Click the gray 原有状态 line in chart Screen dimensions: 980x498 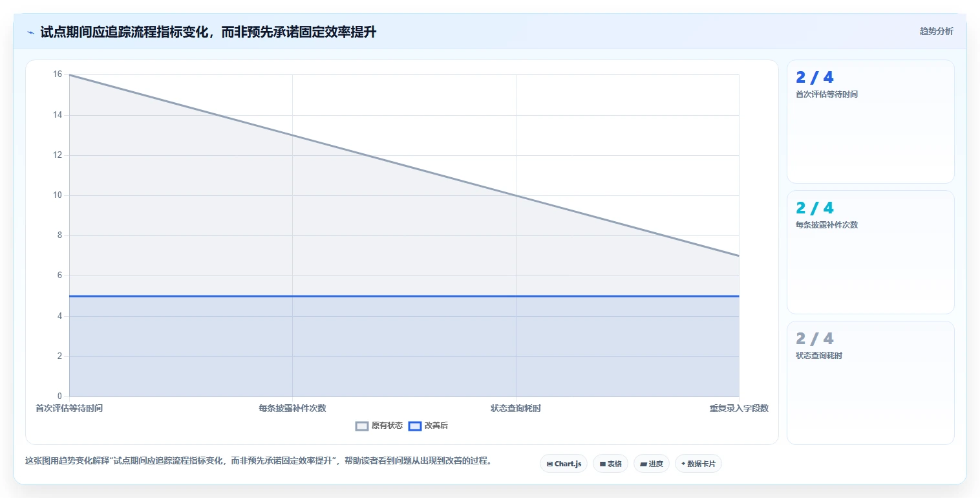[404, 166]
